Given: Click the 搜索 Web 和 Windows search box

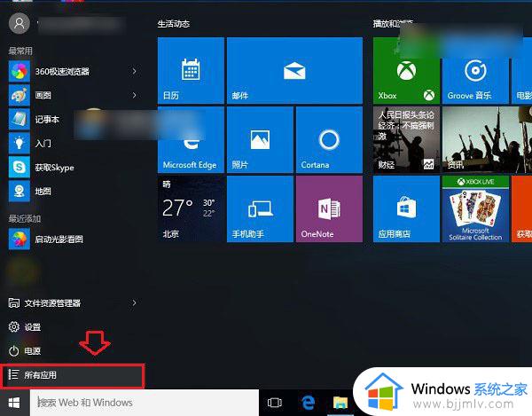Looking at the screenshot, I should coord(145,403).
